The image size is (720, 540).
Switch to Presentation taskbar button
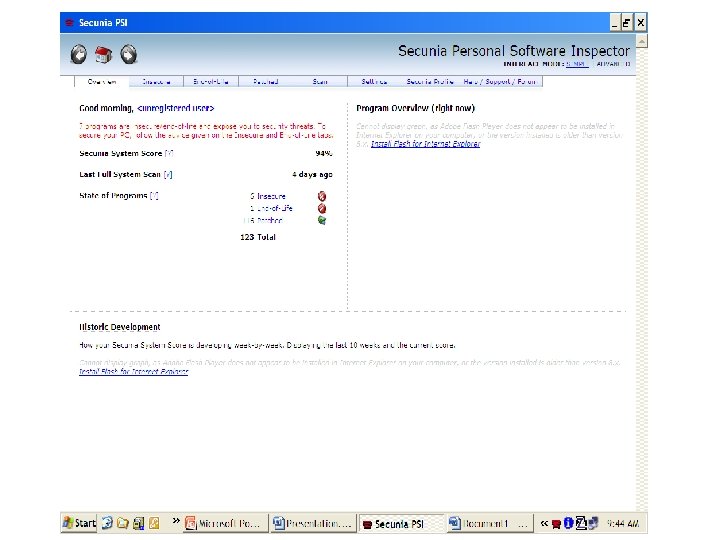pyautogui.click(x=313, y=523)
